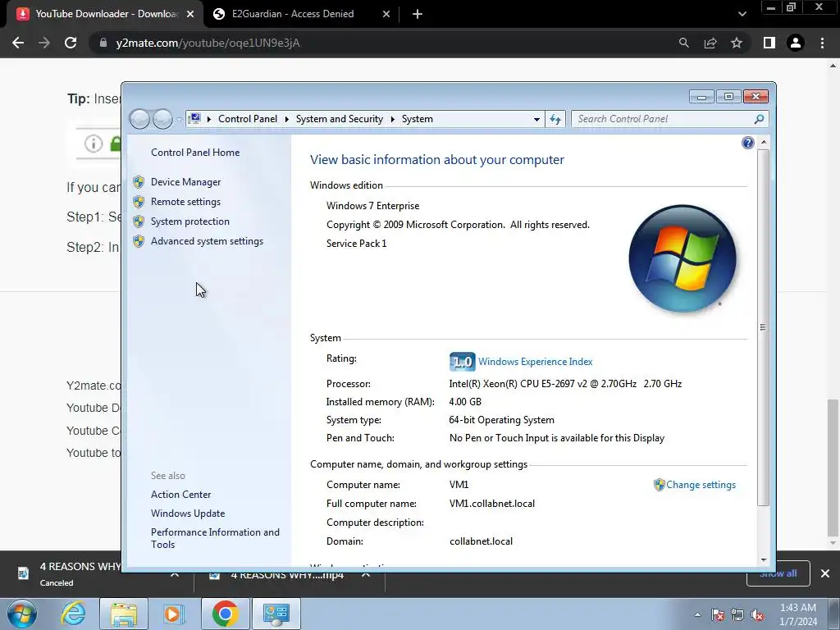This screenshot has width=840, height=630.
Task: Click Show all downloads button
Action: click(x=778, y=573)
